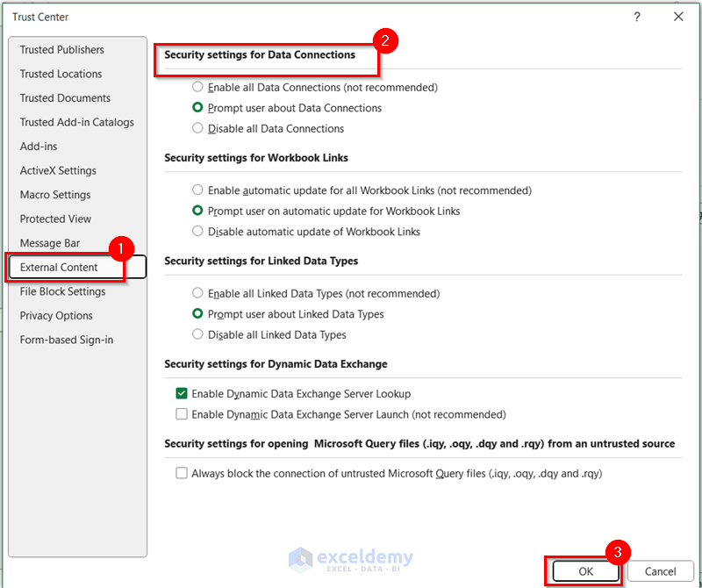Open Form-based Sign-in settings
Viewport: 702px width, 588px height.
61,340
